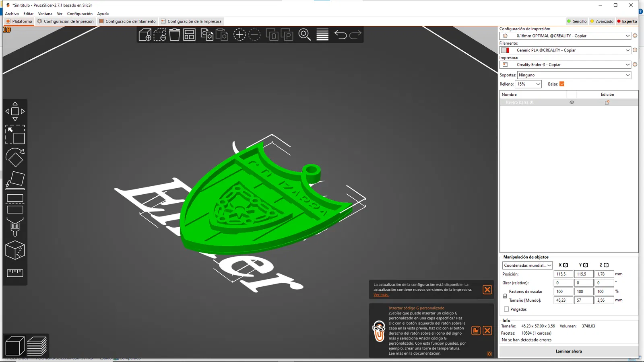Open edit icon for llavero izarra.stl
The image size is (644, 362).
pyautogui.click(x=607, y=103)
